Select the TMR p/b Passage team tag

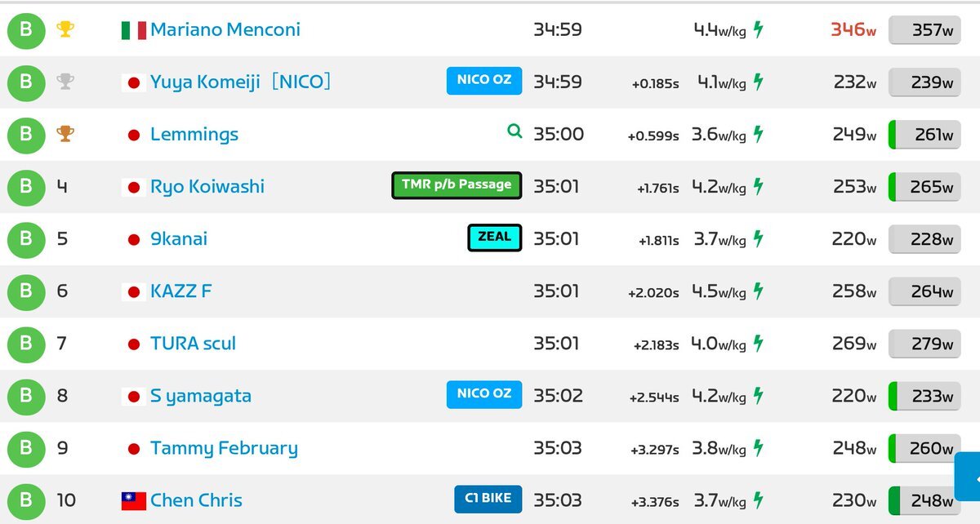coord(457,185)
